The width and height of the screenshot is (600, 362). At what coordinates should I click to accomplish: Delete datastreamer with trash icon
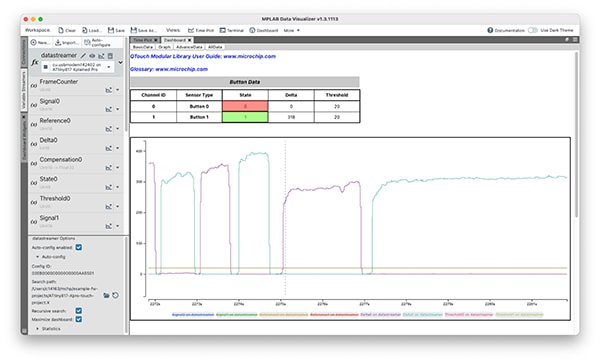tap(110, 56)
